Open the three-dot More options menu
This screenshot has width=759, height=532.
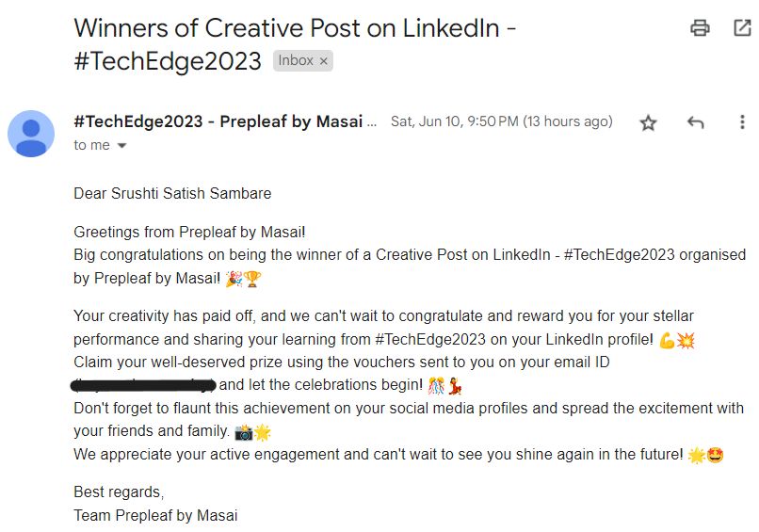(x=742, y=122)
